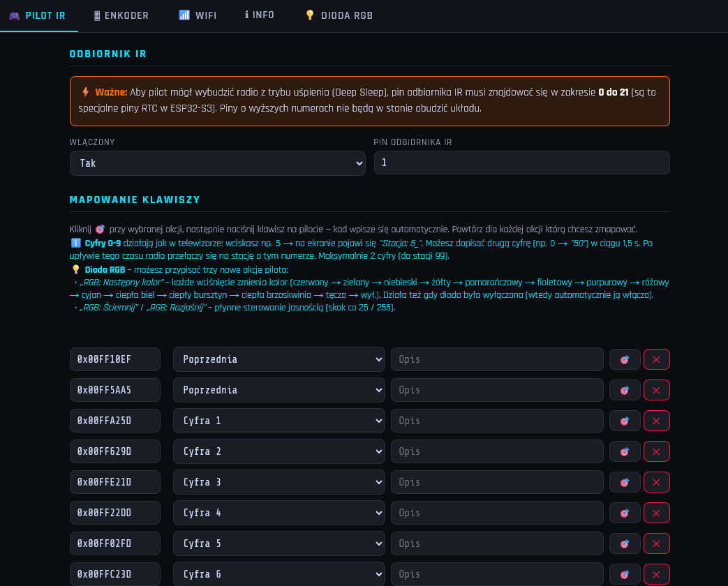The height and width of the screenshot is (586, 728).
Task: Click Opis field in the 0x00FF5AA5 row
Action: 497,390
